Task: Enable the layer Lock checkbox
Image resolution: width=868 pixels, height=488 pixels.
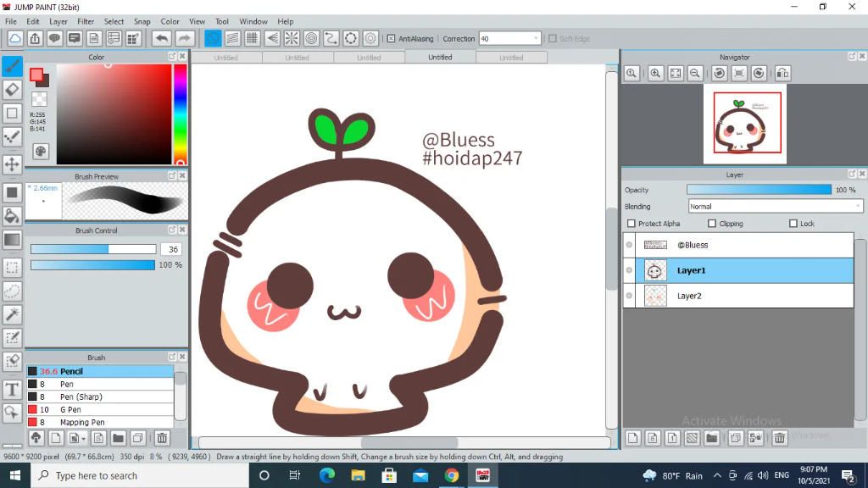Action: coord(793,224)
